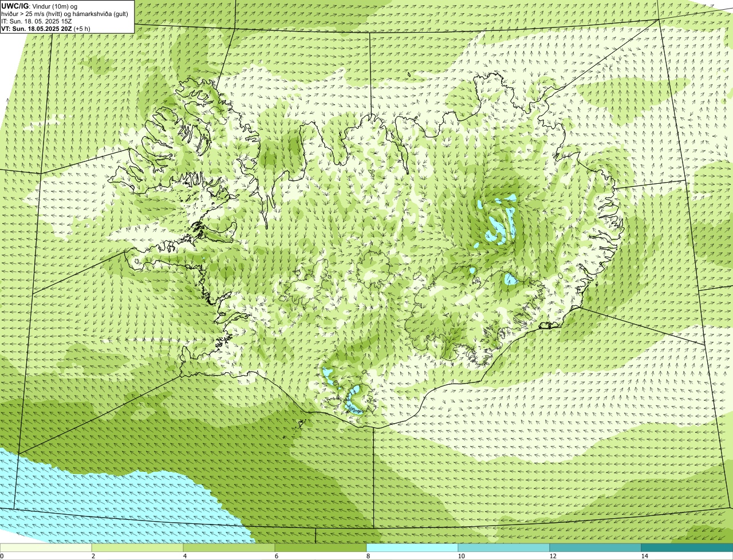
Task: Click the legend tick label '4'
Action: (184, 556)
